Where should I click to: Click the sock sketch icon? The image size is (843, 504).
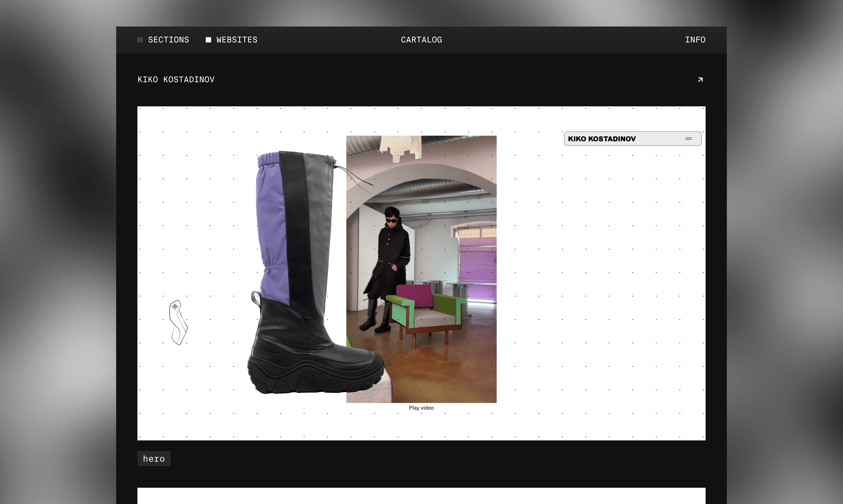(x=178, y=322)
